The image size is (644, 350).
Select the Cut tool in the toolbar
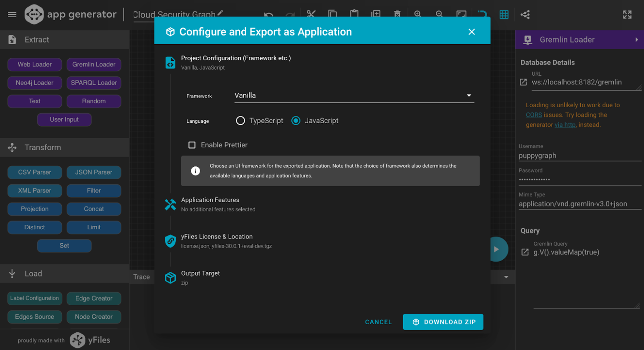point(311,14)
